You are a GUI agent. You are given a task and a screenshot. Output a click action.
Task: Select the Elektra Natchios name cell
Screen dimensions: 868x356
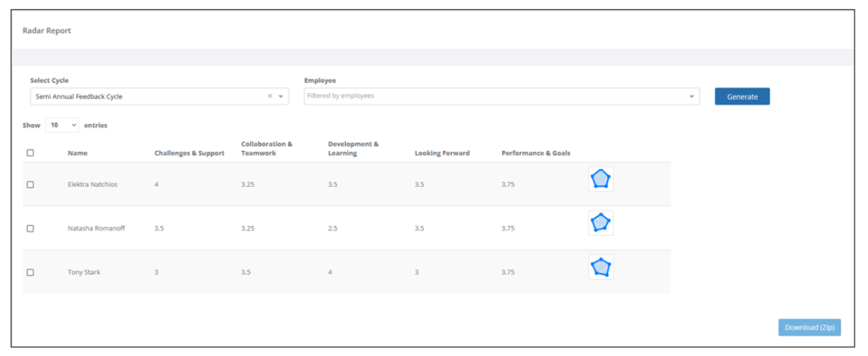[92, 184]
